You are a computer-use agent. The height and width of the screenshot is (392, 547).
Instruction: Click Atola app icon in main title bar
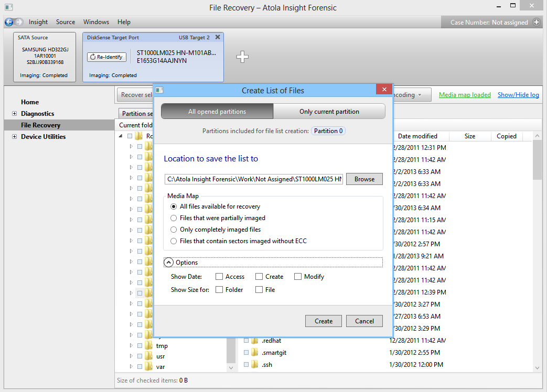coord(9,7)
